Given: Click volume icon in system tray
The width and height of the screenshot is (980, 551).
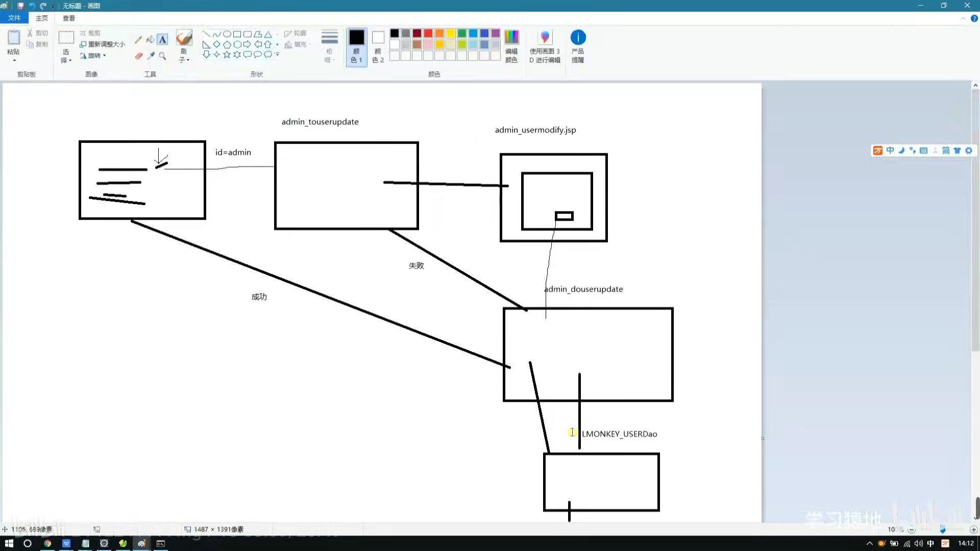Looking at the screenshot, I should [918, 543].
